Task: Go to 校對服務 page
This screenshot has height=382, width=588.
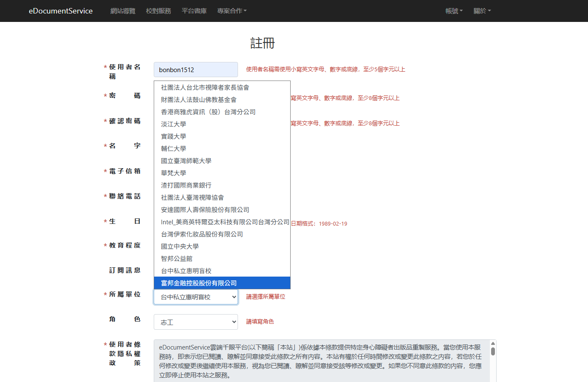Action: (x=158, y=11)
